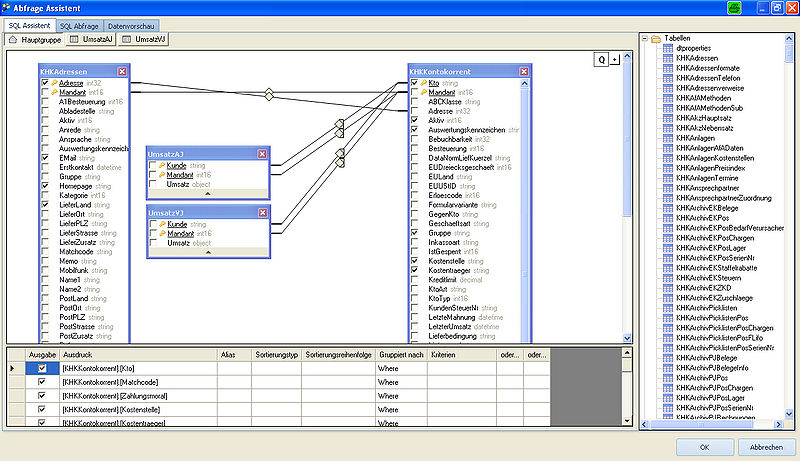Click scroll-down arrow of query grid

click(627, 421)
